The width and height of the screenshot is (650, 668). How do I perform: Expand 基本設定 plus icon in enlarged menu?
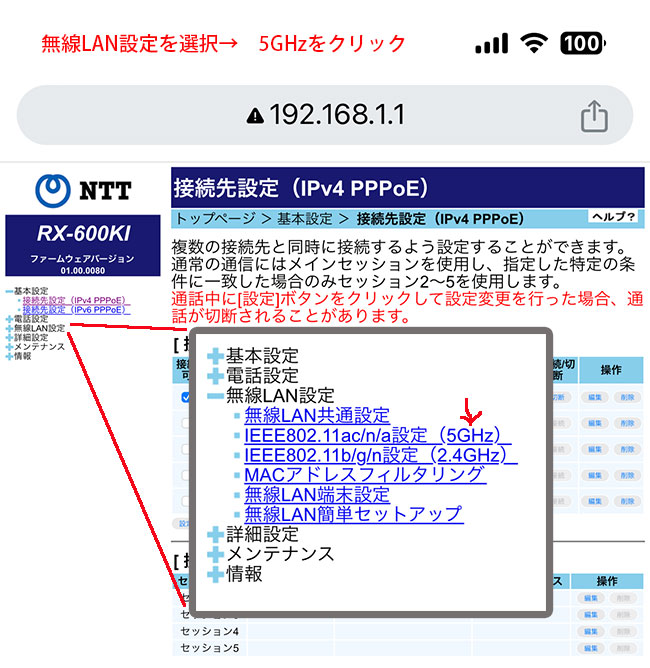pyautogui.click(x=215, y=356)
